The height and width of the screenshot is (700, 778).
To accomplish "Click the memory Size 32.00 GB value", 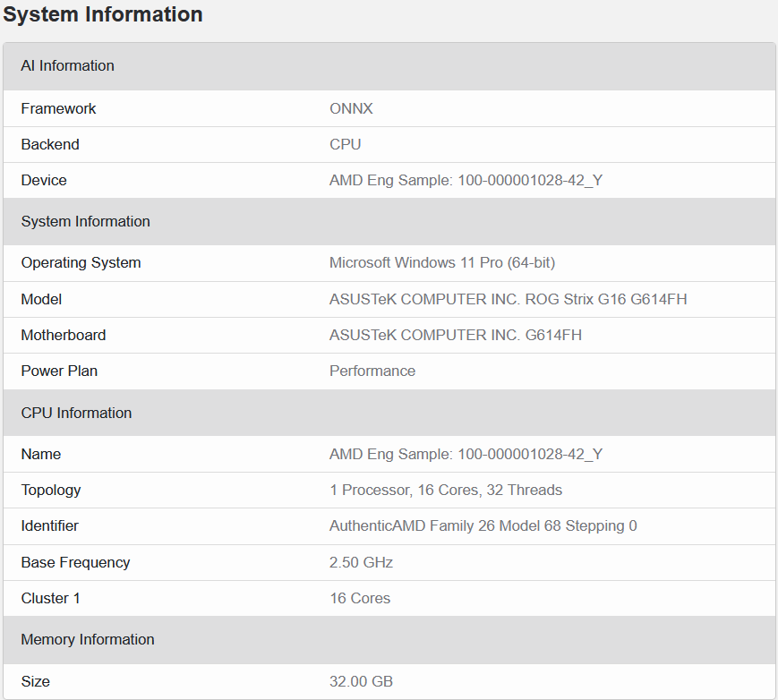I will [x=361, y=682].
